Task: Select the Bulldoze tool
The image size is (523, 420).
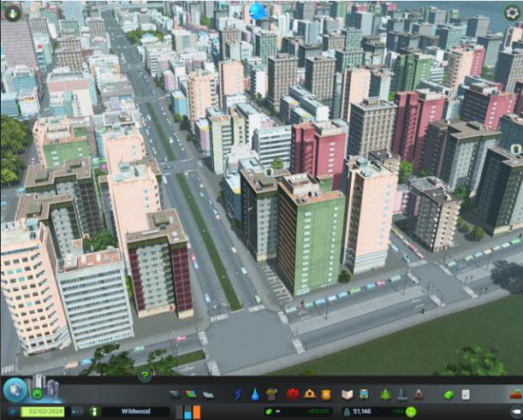Action: click(515, 394)
